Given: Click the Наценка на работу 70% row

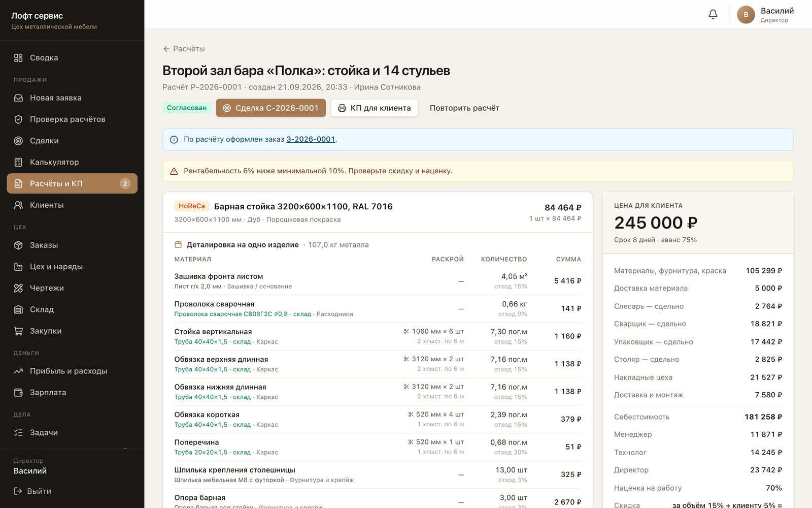Looking at the screenshot, I should tap(698, 488).
